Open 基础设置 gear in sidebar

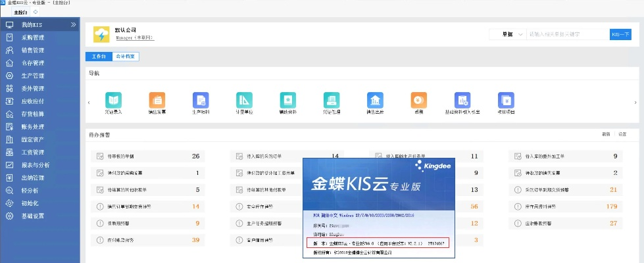9,216
